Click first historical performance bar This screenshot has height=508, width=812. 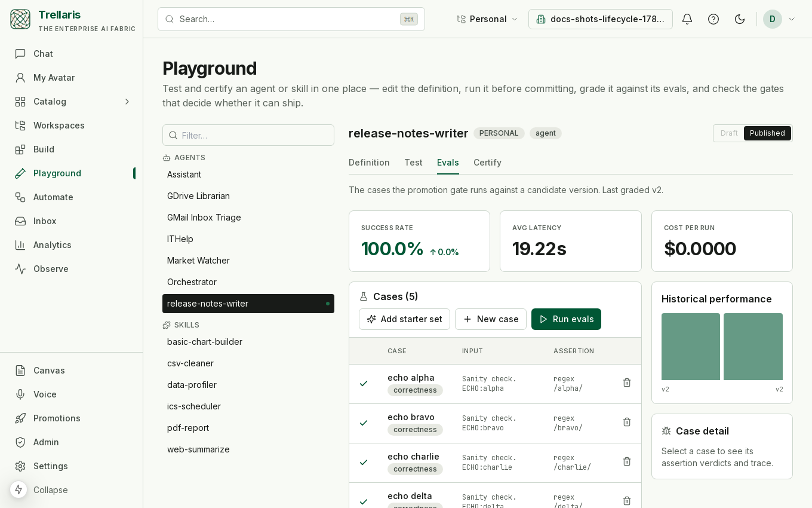691,347
